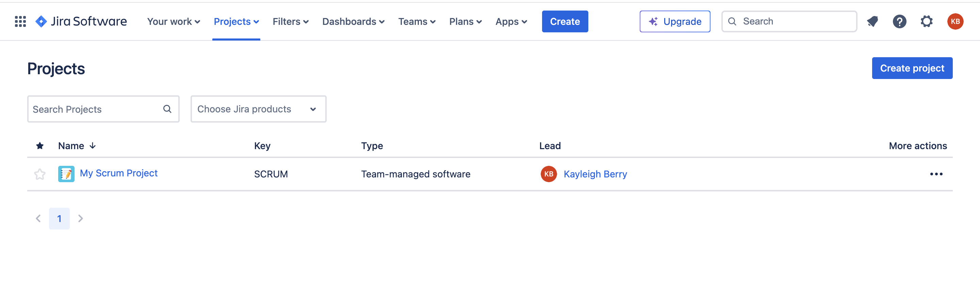Star My Scrum Project
The image size is (980, 301).
39,174
